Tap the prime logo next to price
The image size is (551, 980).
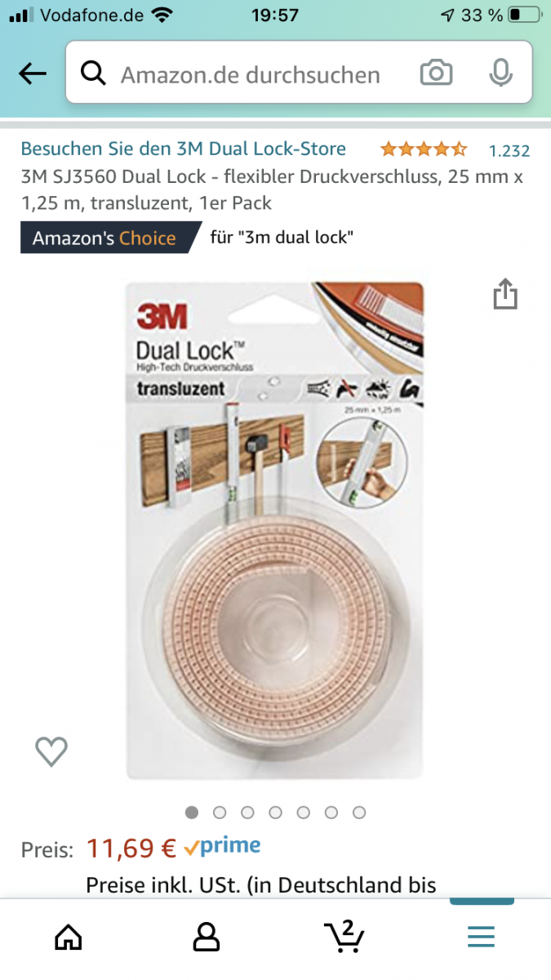[222, 847]
